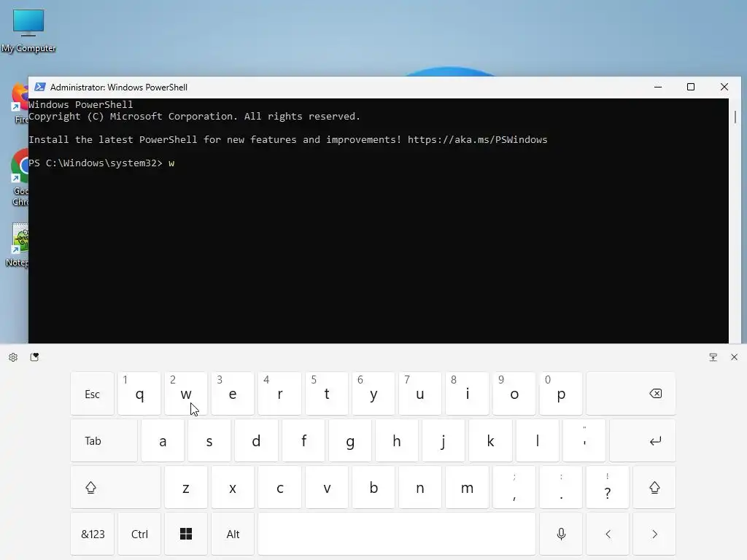Screen dimensions: 747x560
Task: Select the Google Chrome desktop shortcut
Action: coord(20,177)
